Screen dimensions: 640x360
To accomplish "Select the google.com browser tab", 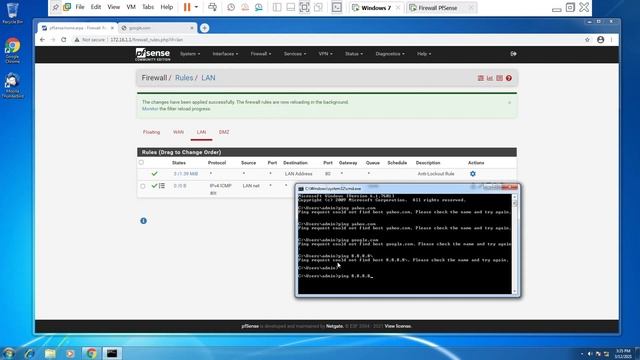I will click(157, 28).
